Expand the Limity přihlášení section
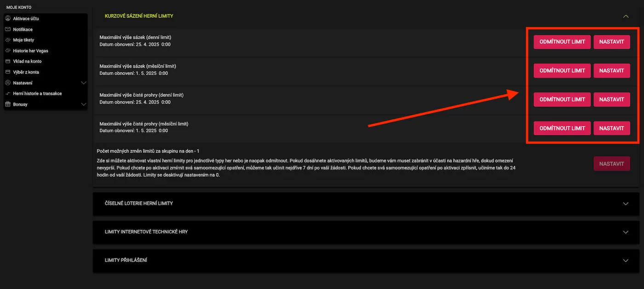644x289 pixels. pyautogui.click(x=625, y=261)
